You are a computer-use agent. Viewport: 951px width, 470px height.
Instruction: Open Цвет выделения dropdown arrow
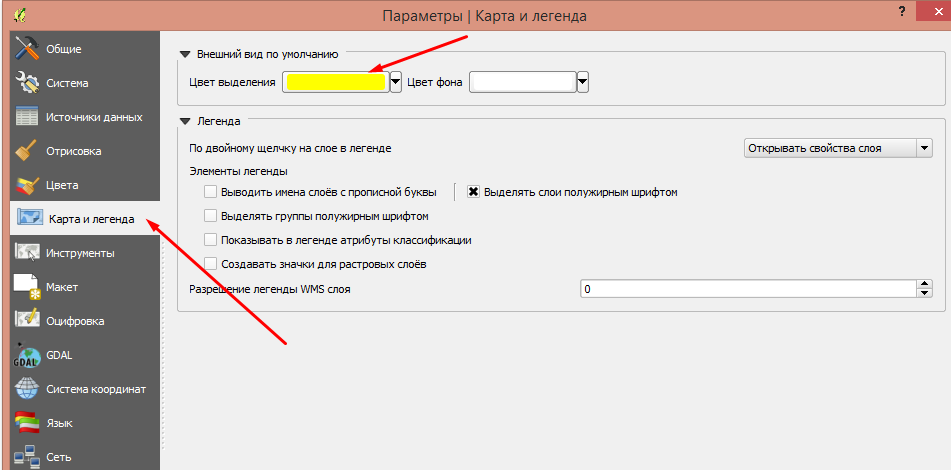tap(396, 82)
